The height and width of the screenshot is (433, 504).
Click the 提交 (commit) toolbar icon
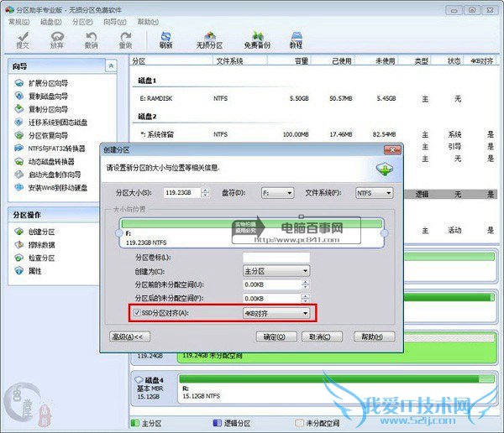[x=23, y=40]
